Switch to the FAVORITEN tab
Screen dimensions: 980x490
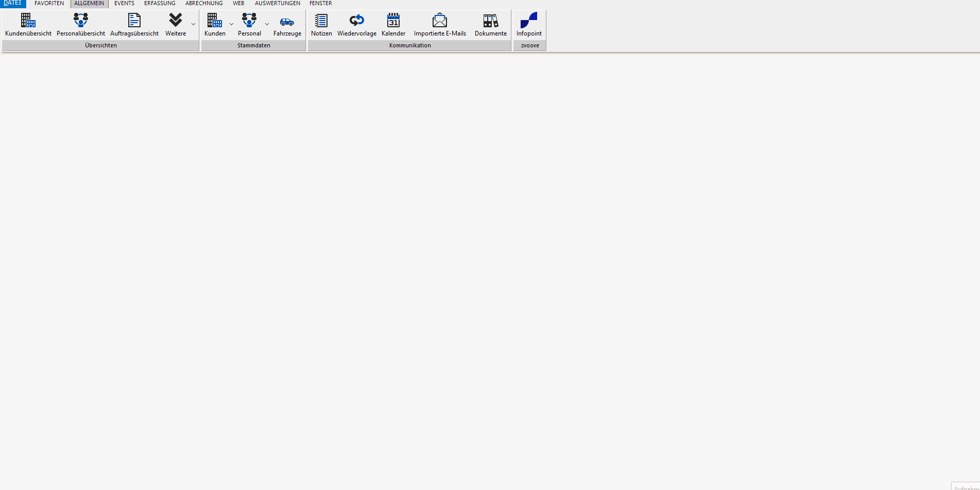pyautogui.click(x=49, y=3)
